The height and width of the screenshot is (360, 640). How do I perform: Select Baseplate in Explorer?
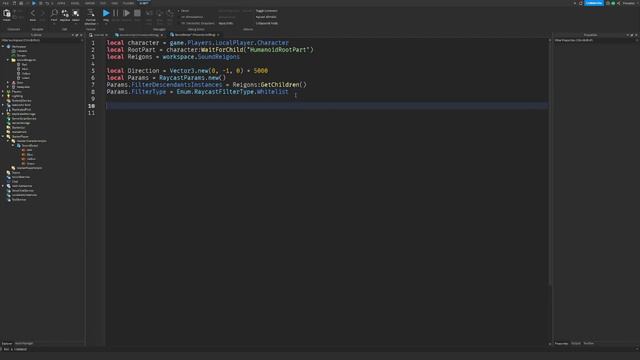(23, 87)
